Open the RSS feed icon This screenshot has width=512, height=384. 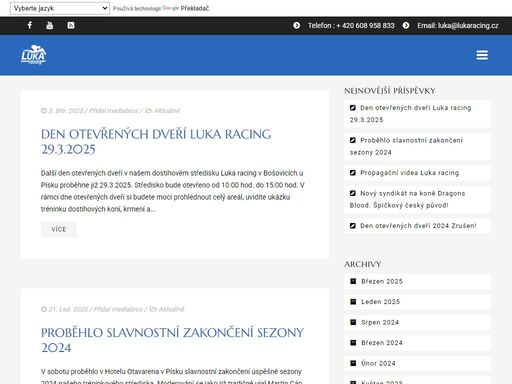click(x=71, y=25)
